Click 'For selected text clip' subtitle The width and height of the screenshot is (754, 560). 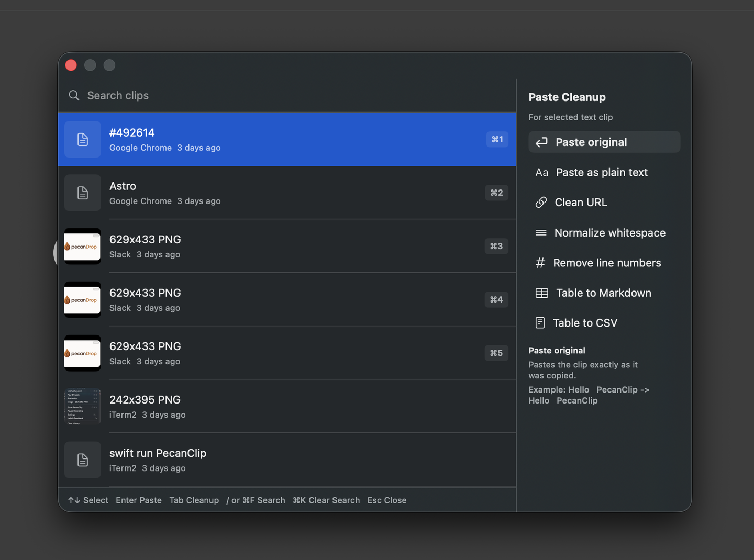pos(571,117)
